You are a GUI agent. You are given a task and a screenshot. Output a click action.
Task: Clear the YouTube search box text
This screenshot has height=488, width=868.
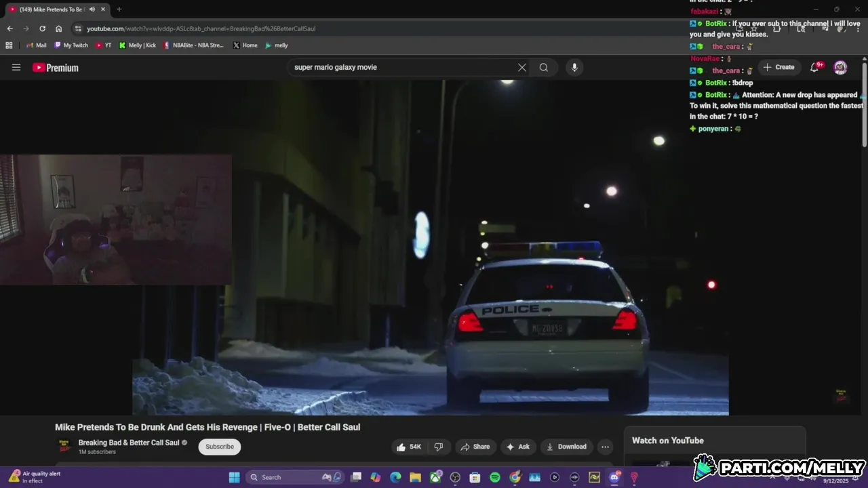coord(522,67)
